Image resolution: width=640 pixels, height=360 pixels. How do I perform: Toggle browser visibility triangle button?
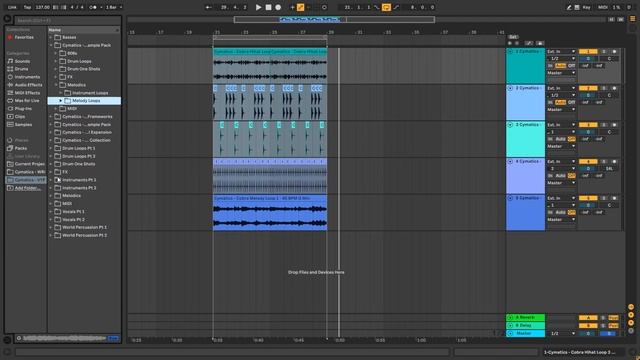point(7,19)
